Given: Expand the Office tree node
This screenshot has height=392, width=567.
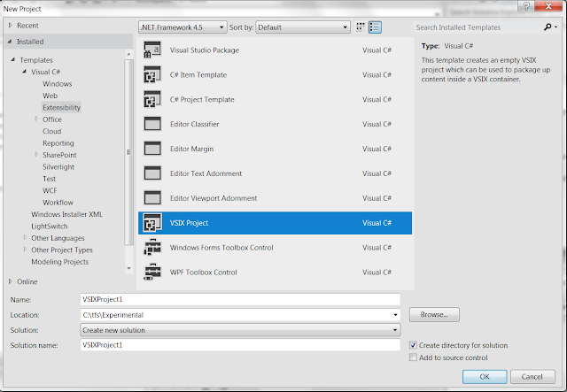Looking at the screenshot, I should (36, 119).
